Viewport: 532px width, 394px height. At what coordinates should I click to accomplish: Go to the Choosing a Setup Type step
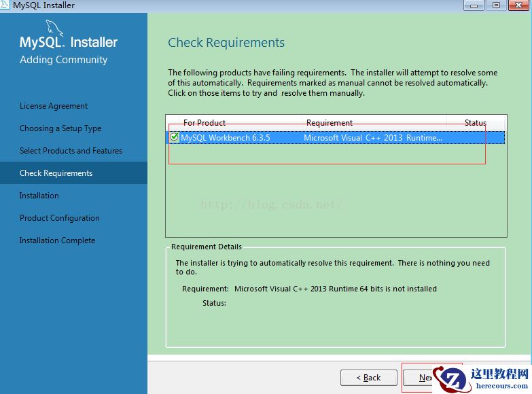click(60, 128)
